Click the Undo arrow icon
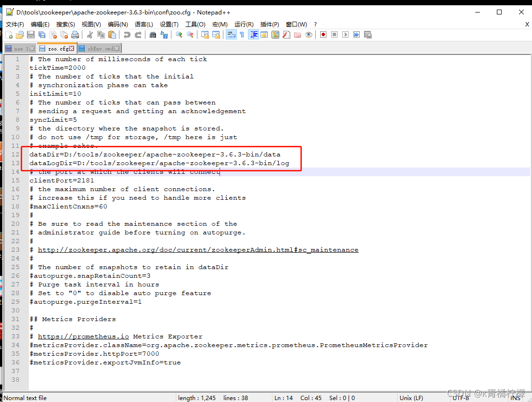 (x=127, y=35)
